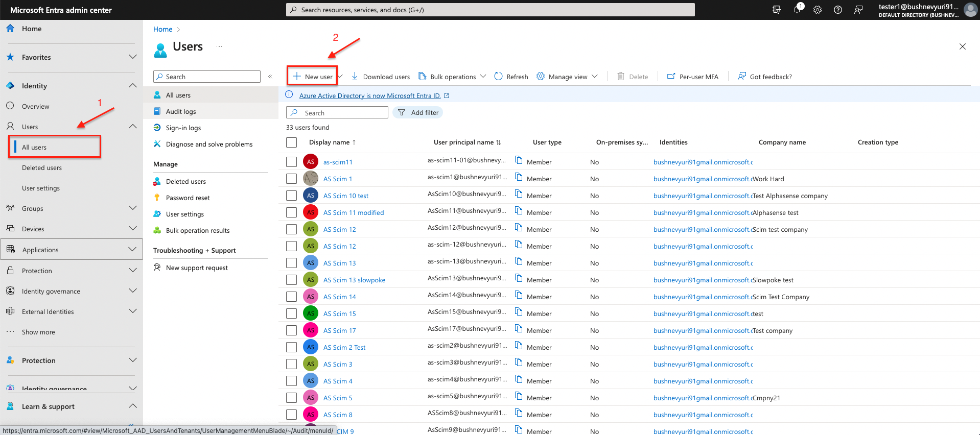This screenshot has width=980, height=435.
Task: Close the Users blade with the X
Action: pos(963,46)
